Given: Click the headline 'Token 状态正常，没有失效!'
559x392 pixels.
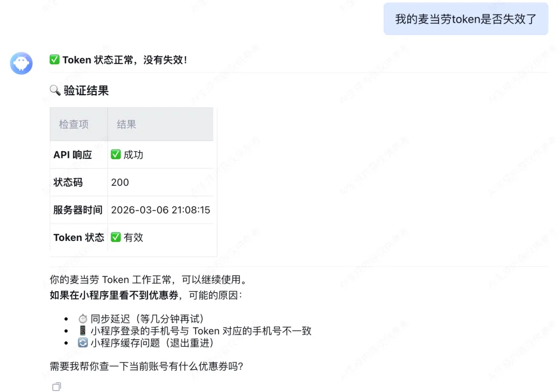Looking at the screenshot, I should point(125,60).
